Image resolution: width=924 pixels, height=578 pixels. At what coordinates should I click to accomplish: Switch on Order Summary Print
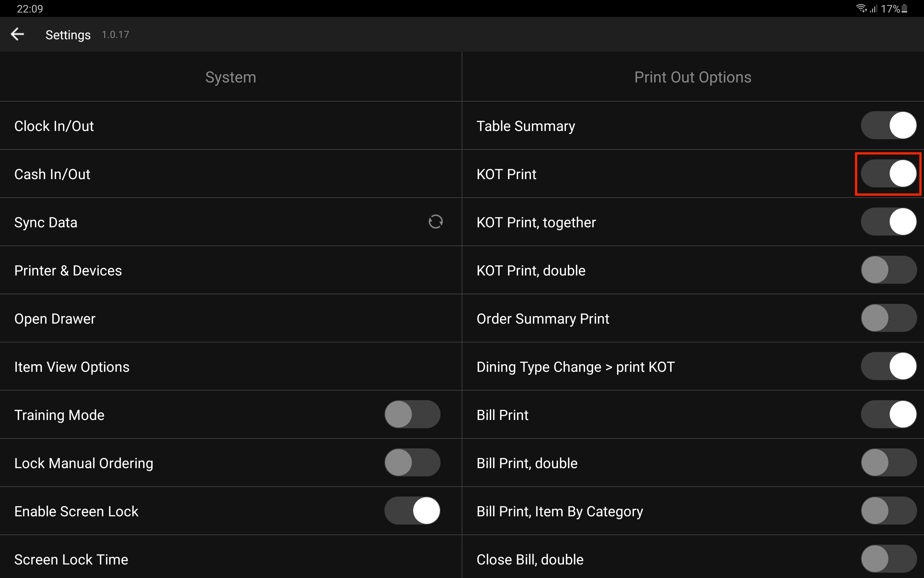click(888, 318)
